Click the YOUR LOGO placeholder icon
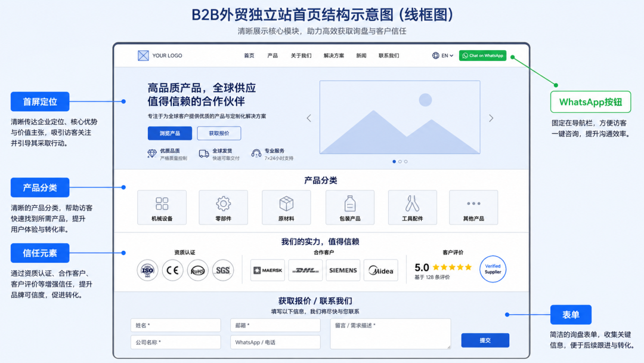 point(143,56)
